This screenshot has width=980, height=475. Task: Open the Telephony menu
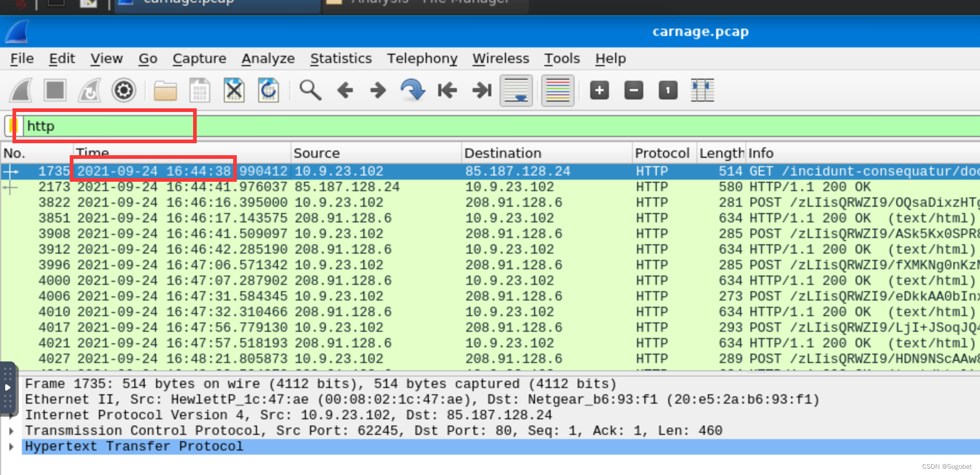[422, 58]
